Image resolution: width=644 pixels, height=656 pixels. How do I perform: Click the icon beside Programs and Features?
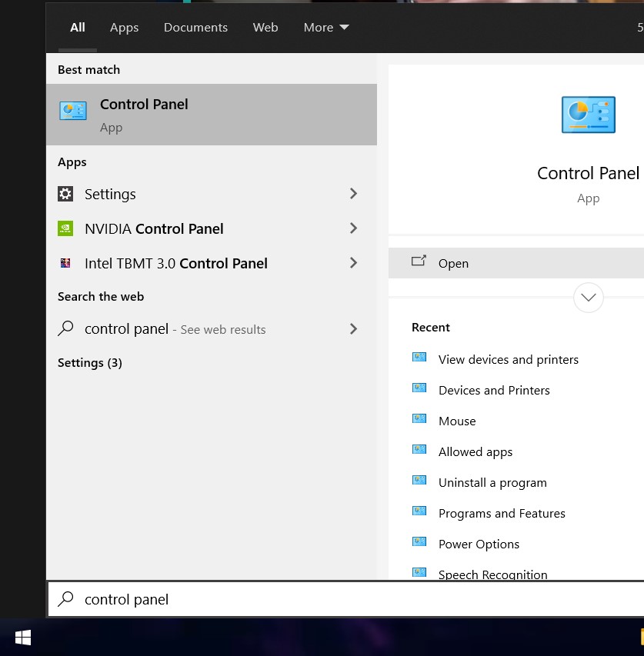(419, 511)
